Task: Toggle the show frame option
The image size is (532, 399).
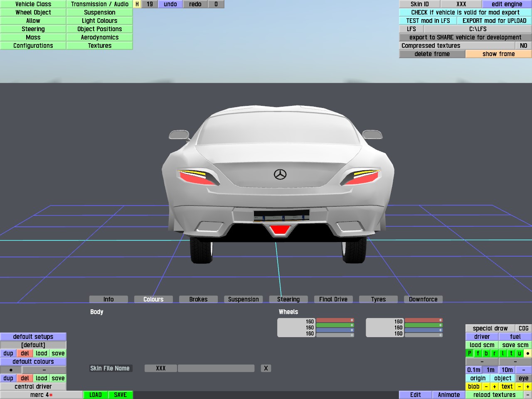Action: point(499,54)
